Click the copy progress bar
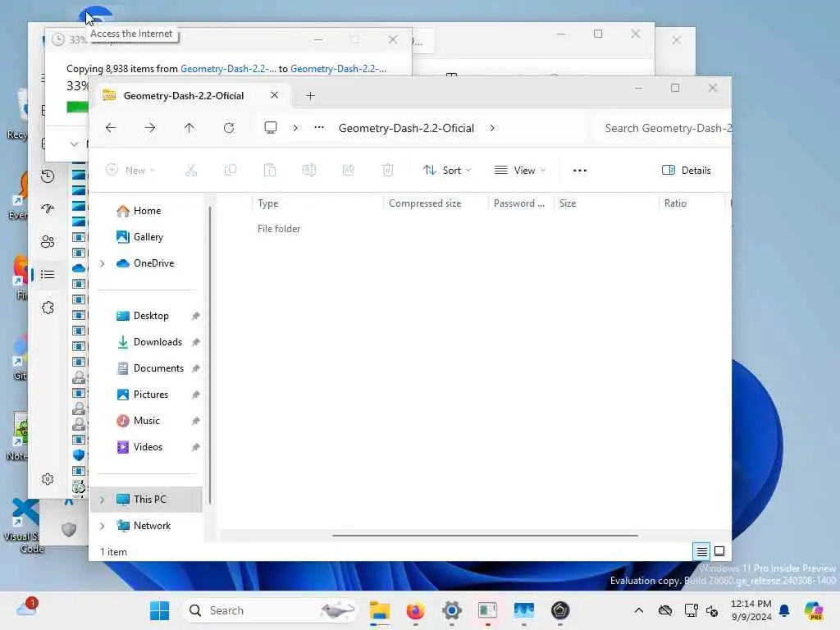 pyautogui.click(x=78, y=107)
